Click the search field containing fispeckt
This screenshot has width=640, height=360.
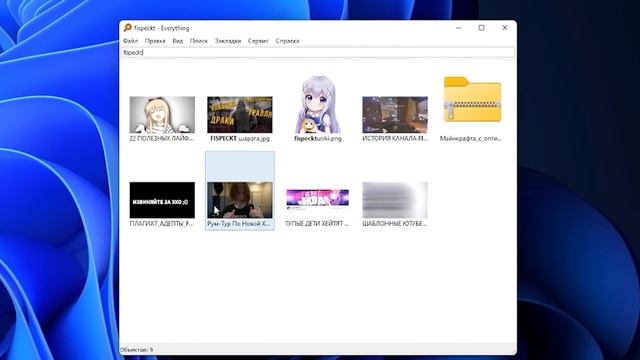click(318, 53)
